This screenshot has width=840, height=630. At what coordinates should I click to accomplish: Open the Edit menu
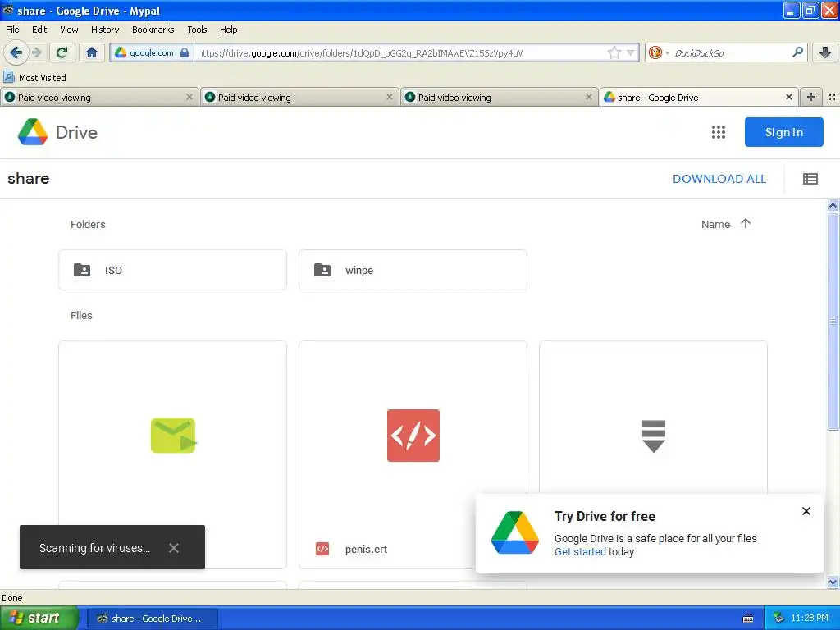(39, 30)
